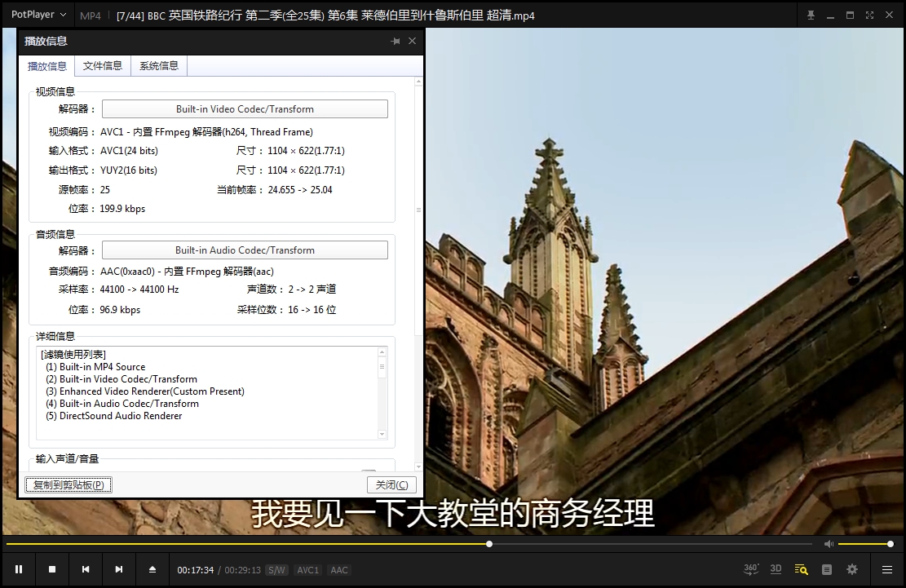This screenshot has height=588, width=906.
Task: Adjust the volume slider
Action: [x=864, y=543]
